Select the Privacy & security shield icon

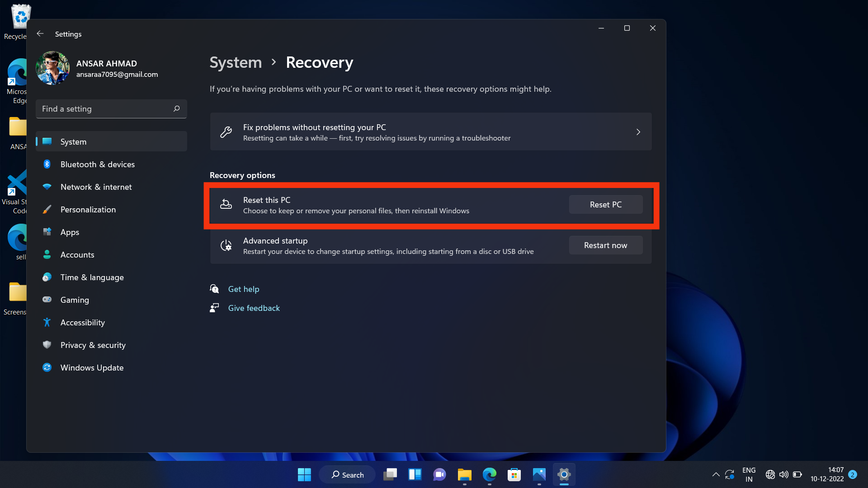tap(47, 345)
